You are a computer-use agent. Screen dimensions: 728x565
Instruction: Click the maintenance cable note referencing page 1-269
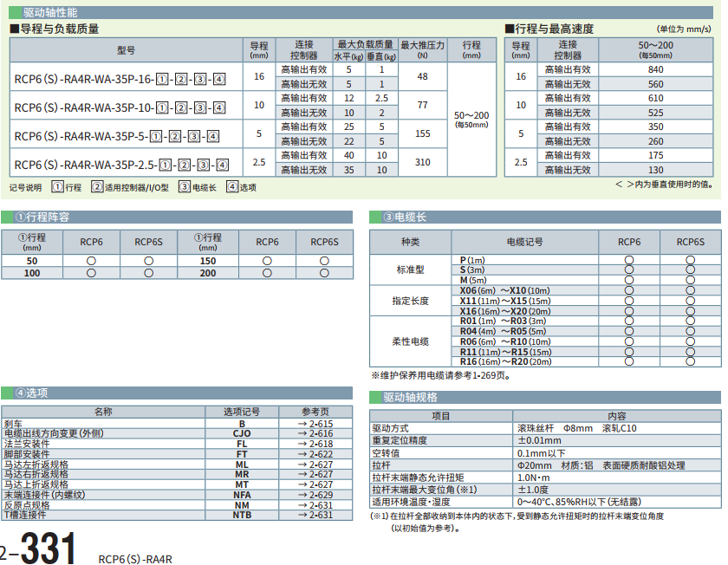441,375
